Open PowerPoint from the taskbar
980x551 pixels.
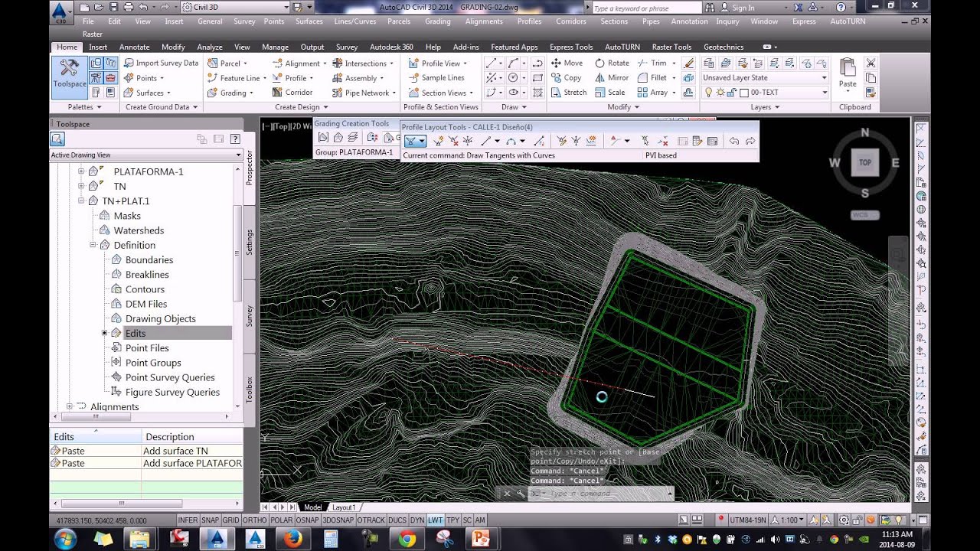click(x=480, y=539)
